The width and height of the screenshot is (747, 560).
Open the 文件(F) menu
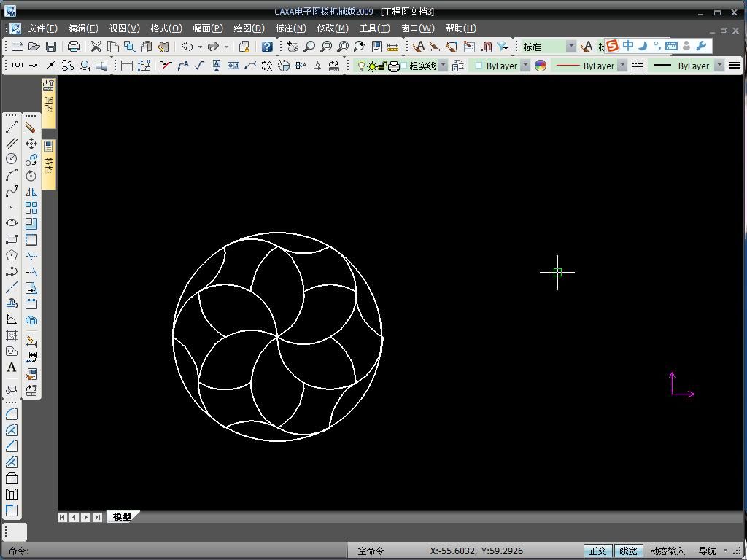(43, 28)
